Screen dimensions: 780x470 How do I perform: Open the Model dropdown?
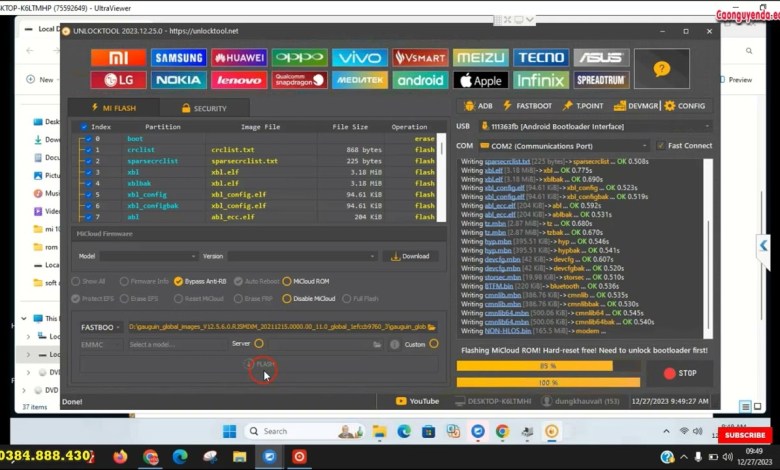pyautogui.click(x=149, y=256)
